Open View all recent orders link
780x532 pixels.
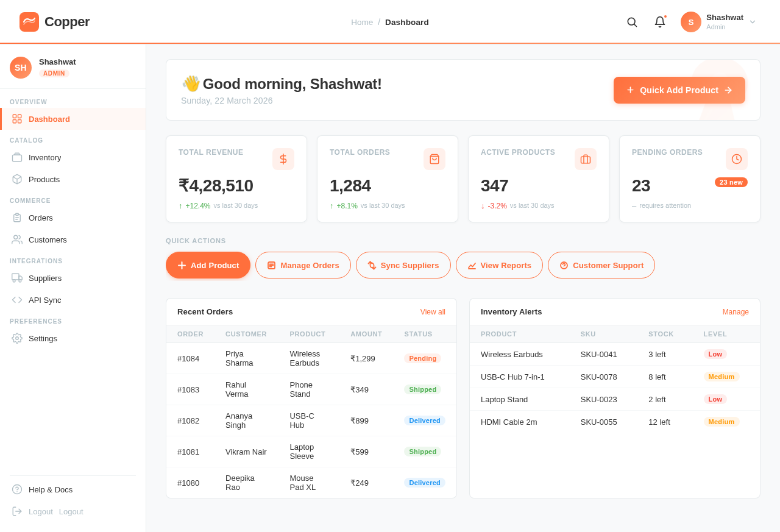432,311
